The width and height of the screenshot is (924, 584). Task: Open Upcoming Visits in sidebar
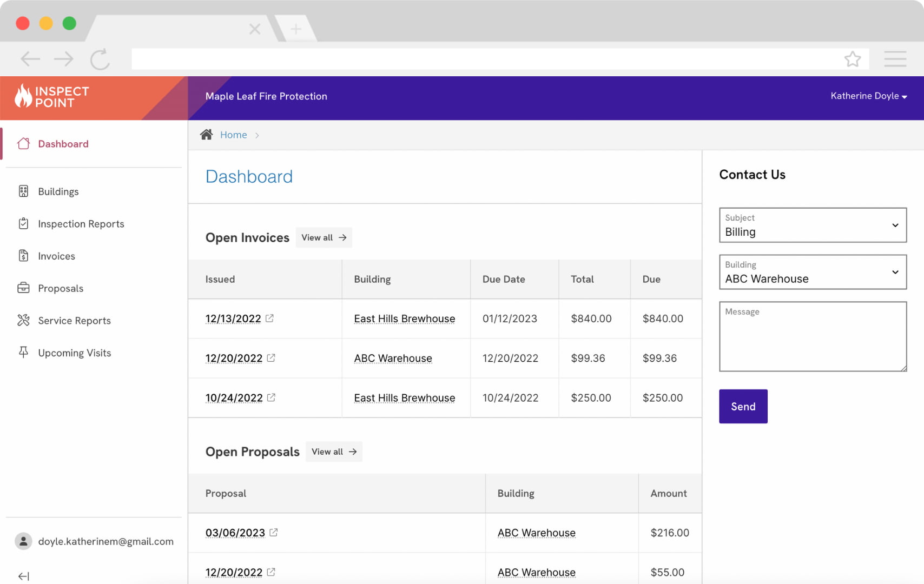click(74, 353)
